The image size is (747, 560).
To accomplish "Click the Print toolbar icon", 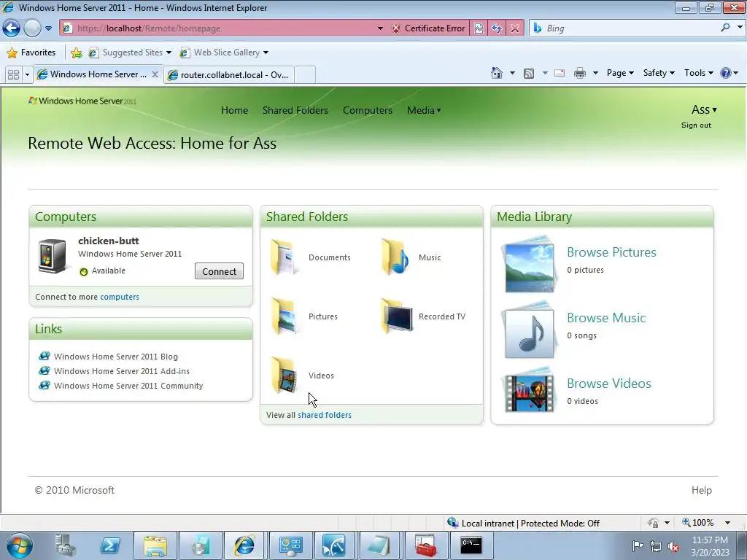I will coord(580,73).
